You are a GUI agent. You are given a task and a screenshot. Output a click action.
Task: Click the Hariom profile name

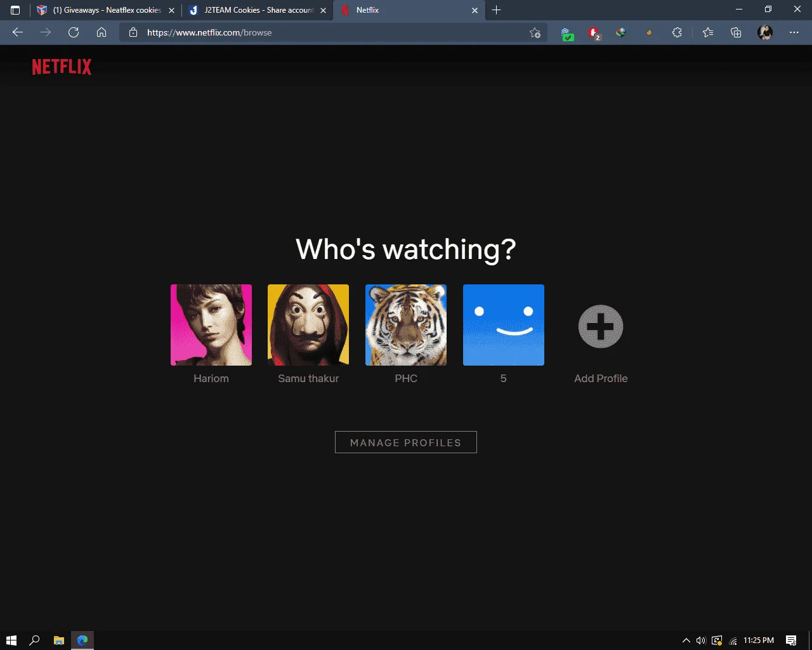coord(211,378)
